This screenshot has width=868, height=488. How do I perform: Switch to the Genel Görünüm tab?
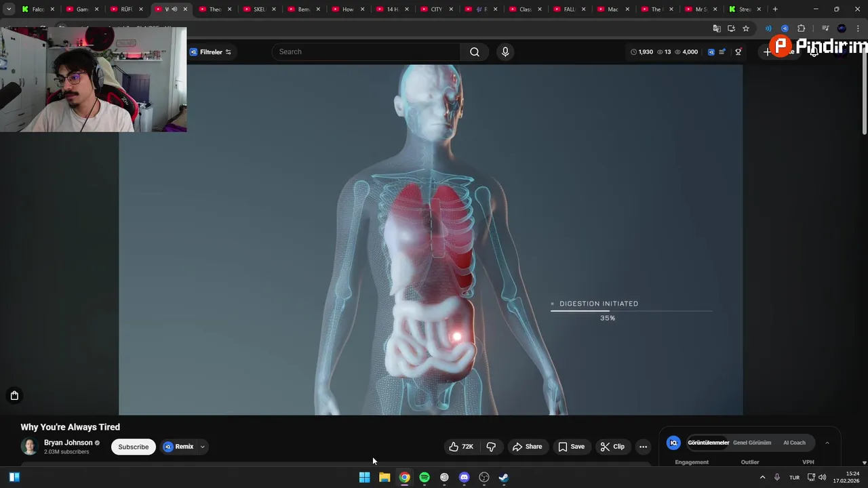pyautogui.click(x=752, y=443)
